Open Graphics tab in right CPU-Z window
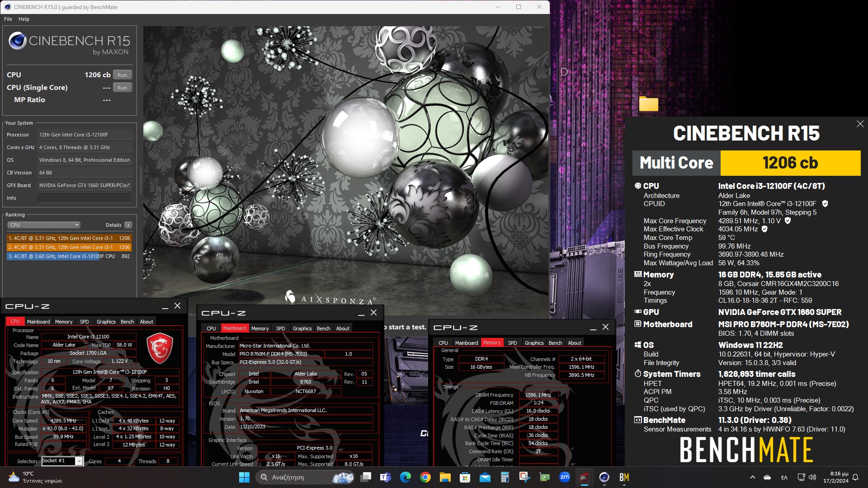Screen dimensions: 868x488 click(x=534, y=343)
